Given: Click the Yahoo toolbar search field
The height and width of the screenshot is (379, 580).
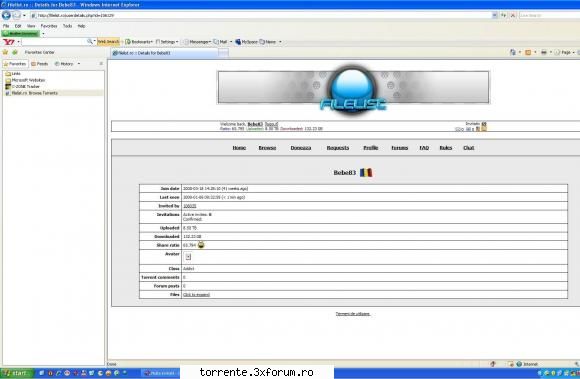Looking at the screenshot, I should (x=54, y=42).
